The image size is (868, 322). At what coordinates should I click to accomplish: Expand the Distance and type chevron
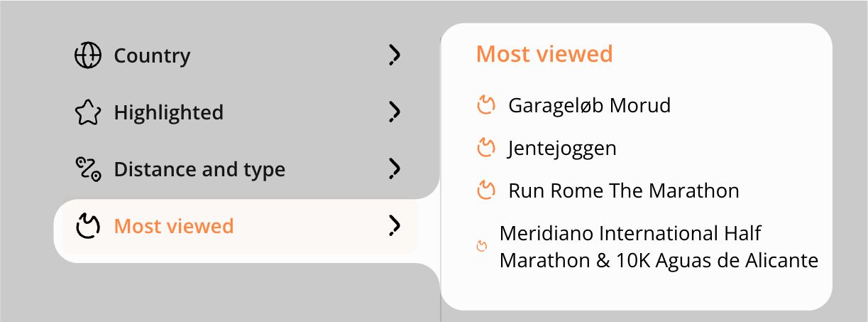395,169
